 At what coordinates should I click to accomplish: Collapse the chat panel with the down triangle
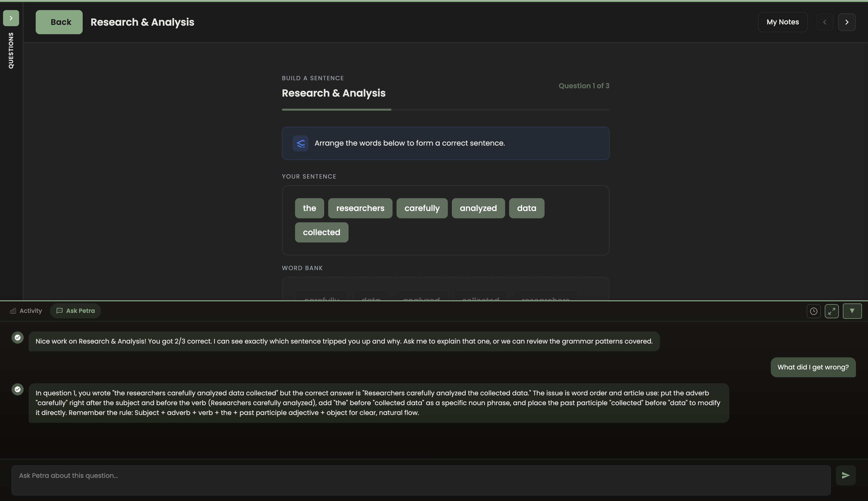[x=852, y=311]
